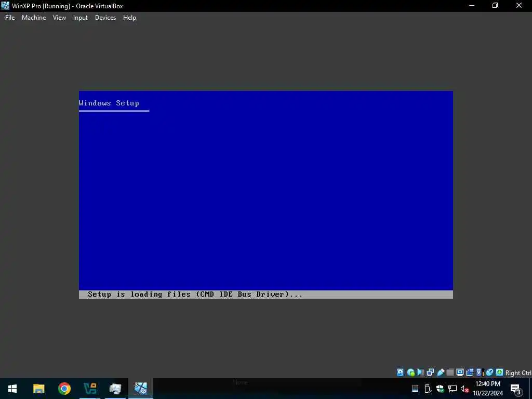Open Windows Security from the tray
This screenshot has width=532, height=399.
point(440,389)
